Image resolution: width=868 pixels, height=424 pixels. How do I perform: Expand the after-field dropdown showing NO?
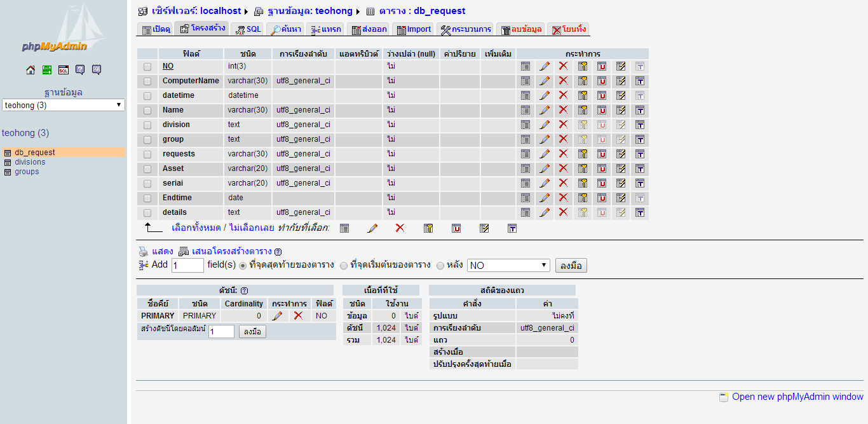pos(508,266)
